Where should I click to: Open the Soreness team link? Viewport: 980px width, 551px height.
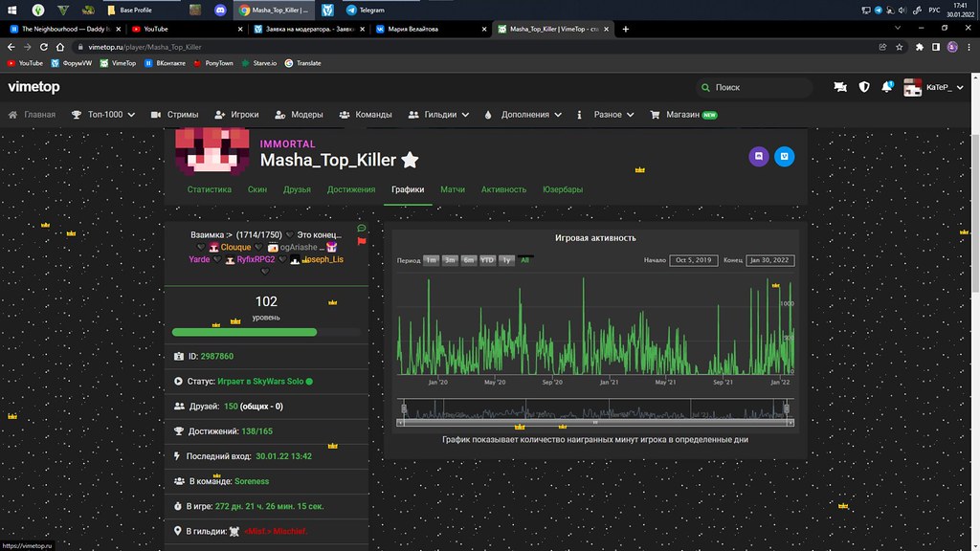(252, 480)
